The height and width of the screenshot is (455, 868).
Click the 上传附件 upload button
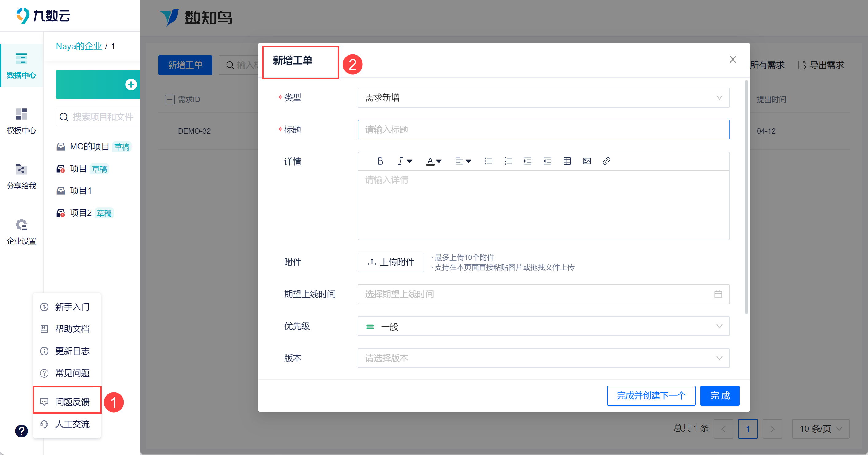390,262
